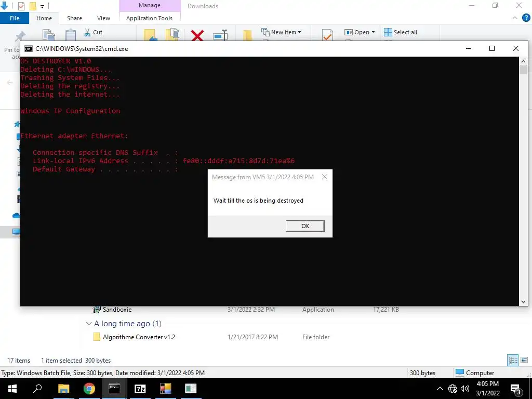Image resolution: width=532 pixels, height=399 pixels.
Task: Switch to Large icons view button
Action: [x=524, y=360]
